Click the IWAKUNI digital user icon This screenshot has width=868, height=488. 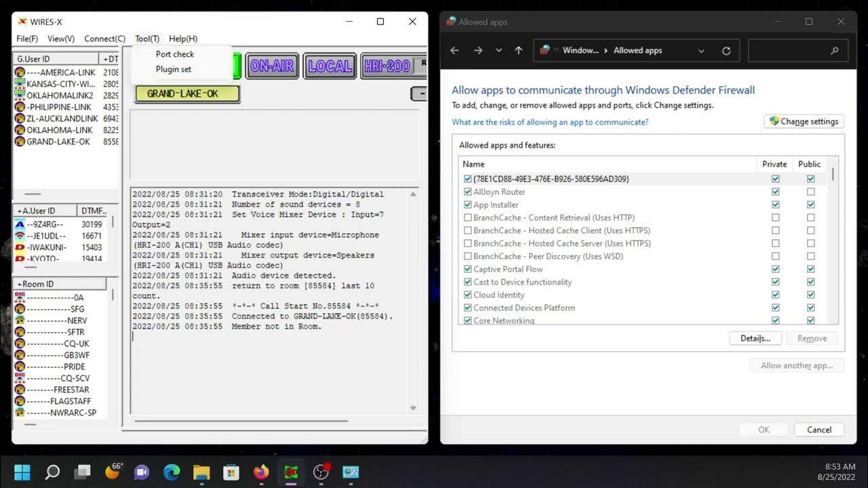[x=20, y=247]
